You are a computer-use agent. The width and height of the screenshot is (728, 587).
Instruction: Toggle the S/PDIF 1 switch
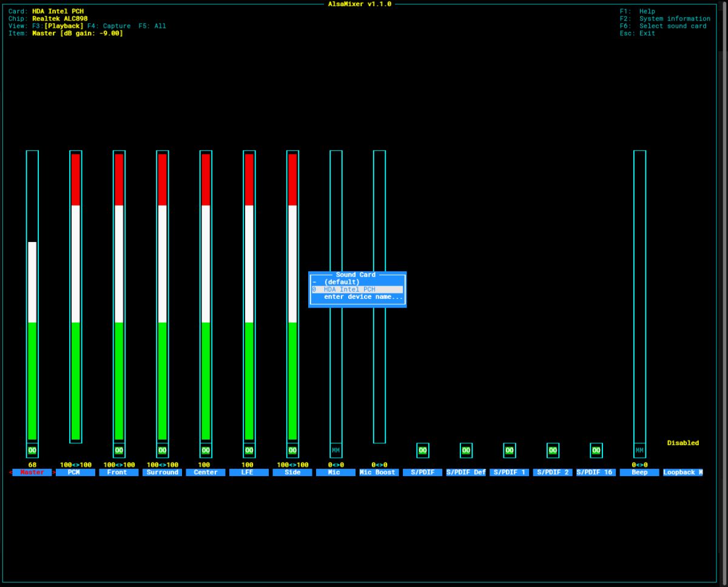pyautogui.click(x=510, y=451)
